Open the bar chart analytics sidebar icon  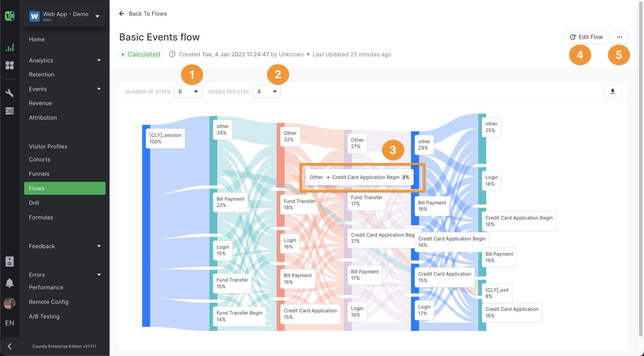9,47
